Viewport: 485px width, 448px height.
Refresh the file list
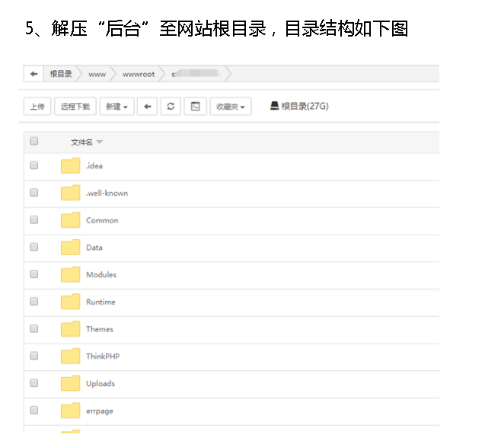click(171, 107)
